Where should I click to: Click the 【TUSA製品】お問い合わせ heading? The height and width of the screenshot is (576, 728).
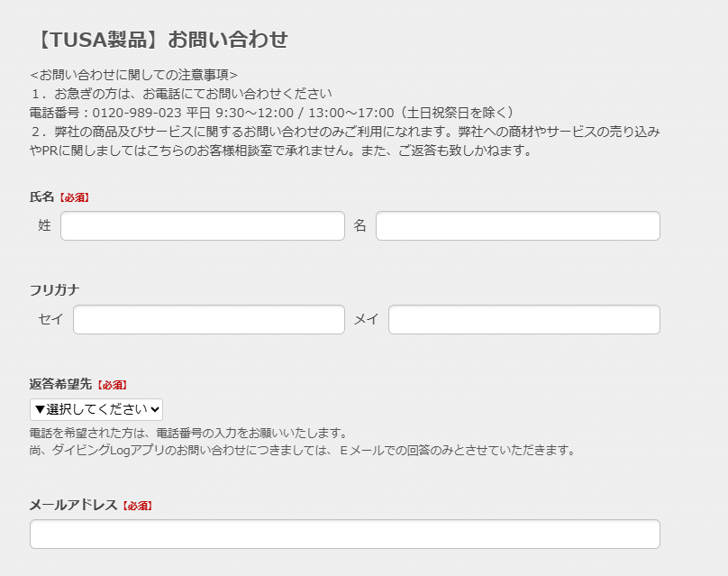pos(161,40)
